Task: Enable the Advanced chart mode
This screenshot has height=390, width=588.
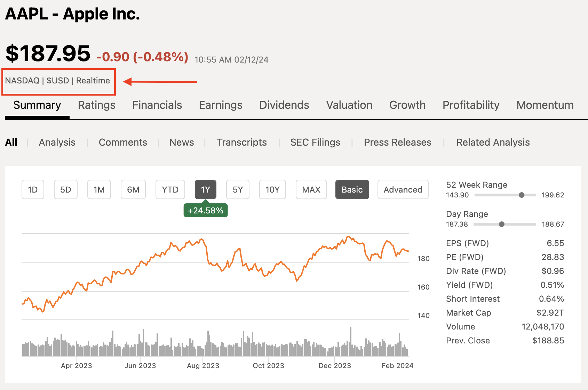Action: (x=403, y=189)
